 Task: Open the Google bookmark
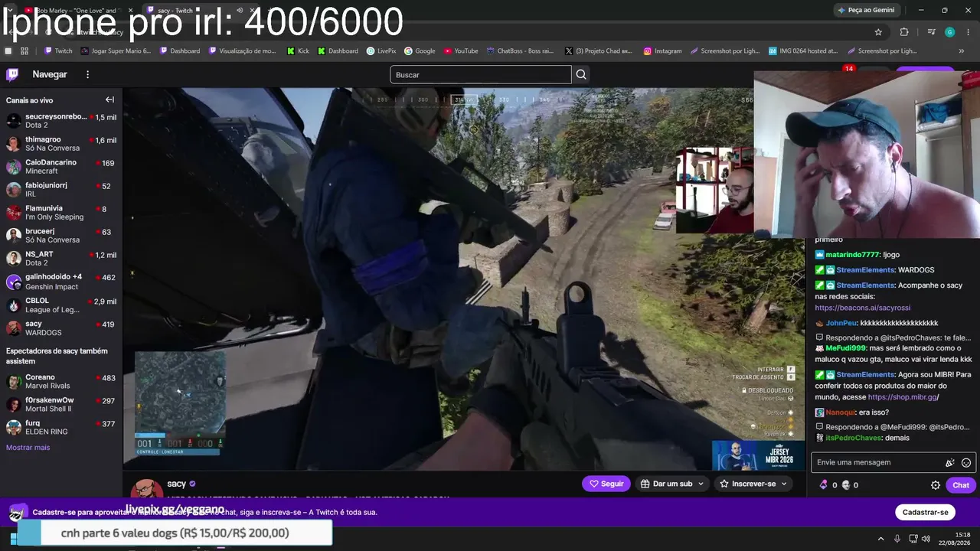420,51
